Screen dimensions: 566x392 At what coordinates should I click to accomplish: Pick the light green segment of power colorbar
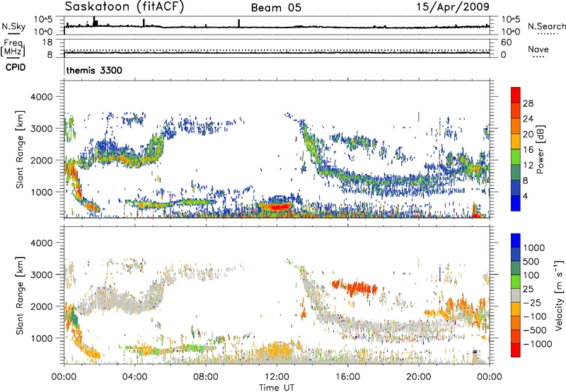[x=516, y=156]
